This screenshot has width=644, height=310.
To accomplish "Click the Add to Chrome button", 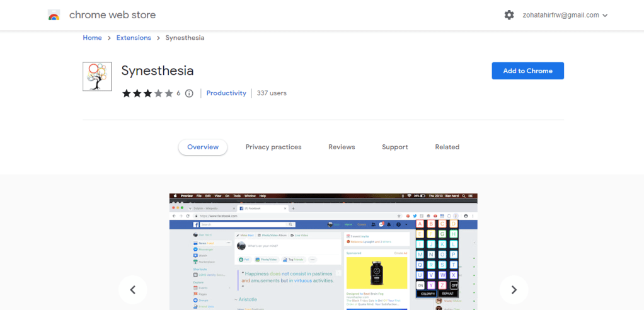I will pyautogui.click(x=527, y=71).
